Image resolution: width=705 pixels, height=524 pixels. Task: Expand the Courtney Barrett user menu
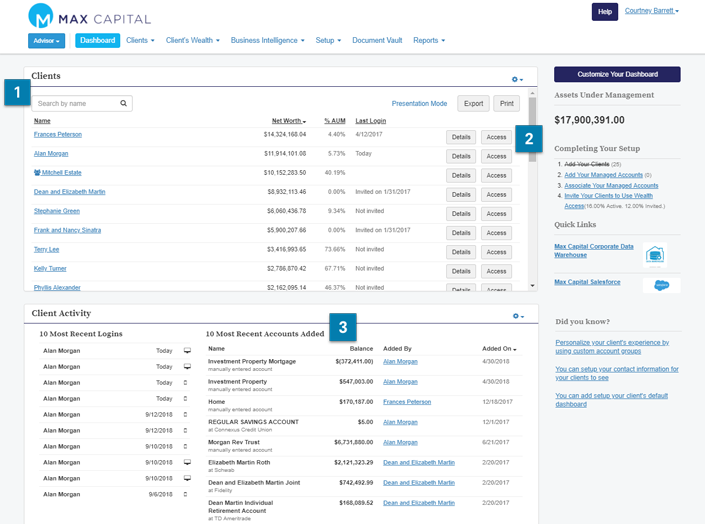pyautogui.click(x=651, y=11)
